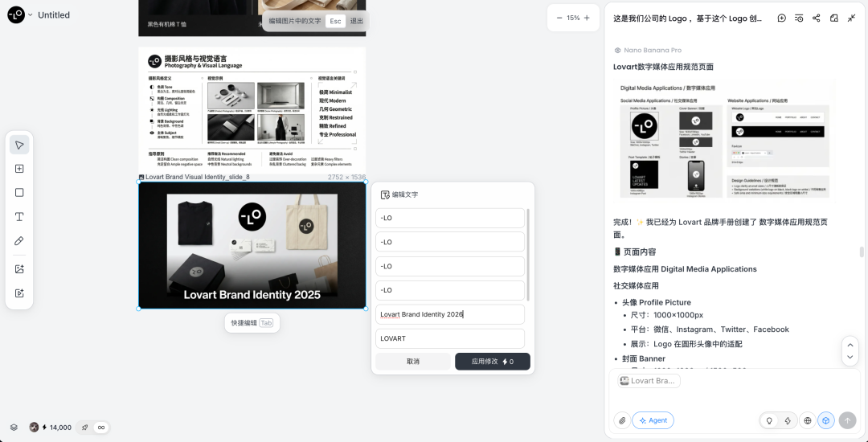Screen dimensions: 868x442
Task: Select the pencil drawing tool
Action: coord(19,241)
